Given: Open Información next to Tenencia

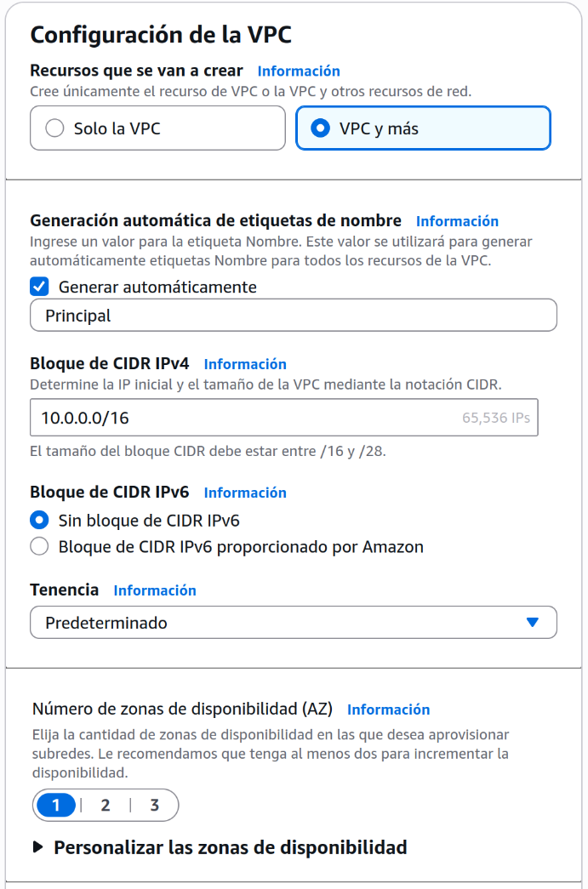Looking at the screenshot, I should click(155, 590).
